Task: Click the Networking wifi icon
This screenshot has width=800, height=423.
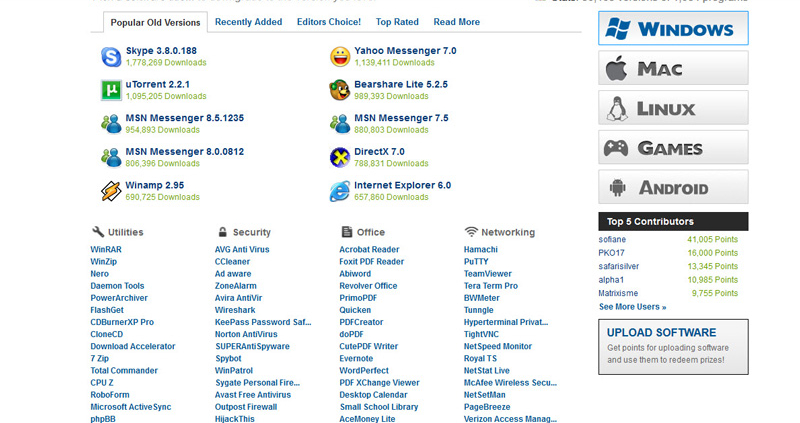Action: [471, 232]
